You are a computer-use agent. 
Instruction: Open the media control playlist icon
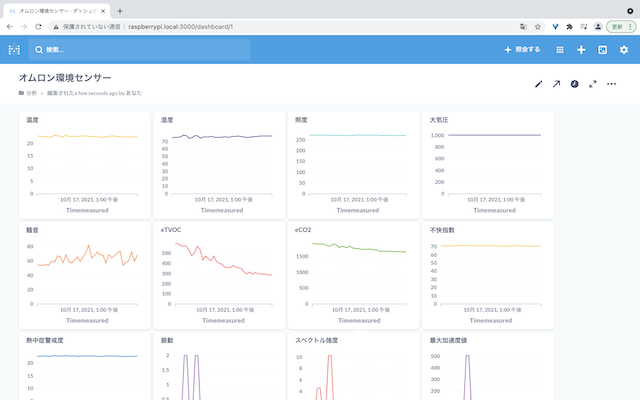coord(584,27)
